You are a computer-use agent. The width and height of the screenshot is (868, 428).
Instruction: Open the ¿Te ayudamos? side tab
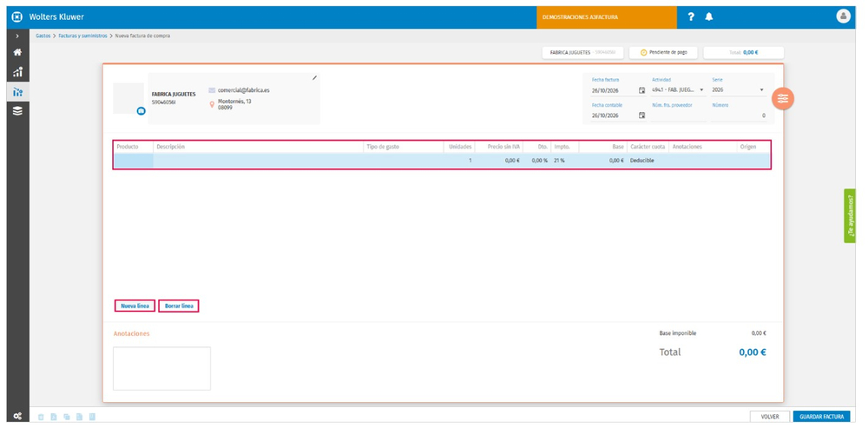coord(850,215)
